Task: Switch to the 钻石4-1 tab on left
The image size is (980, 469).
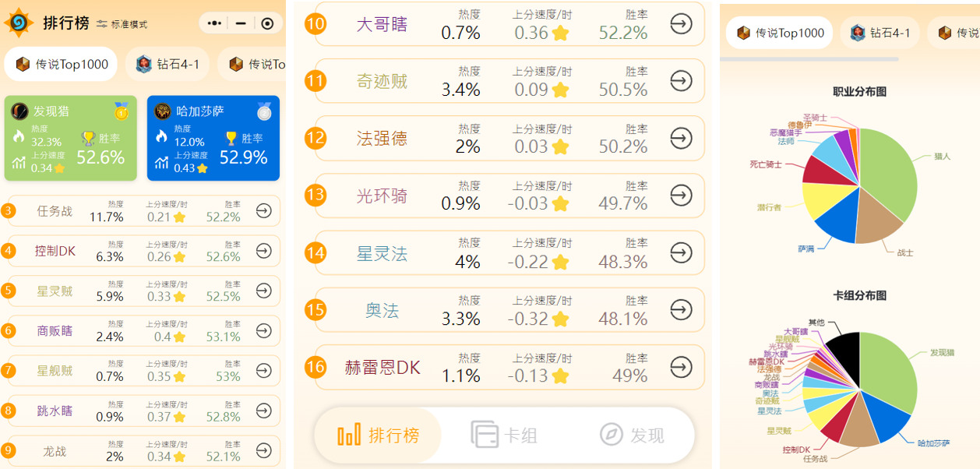Action: 167,64
